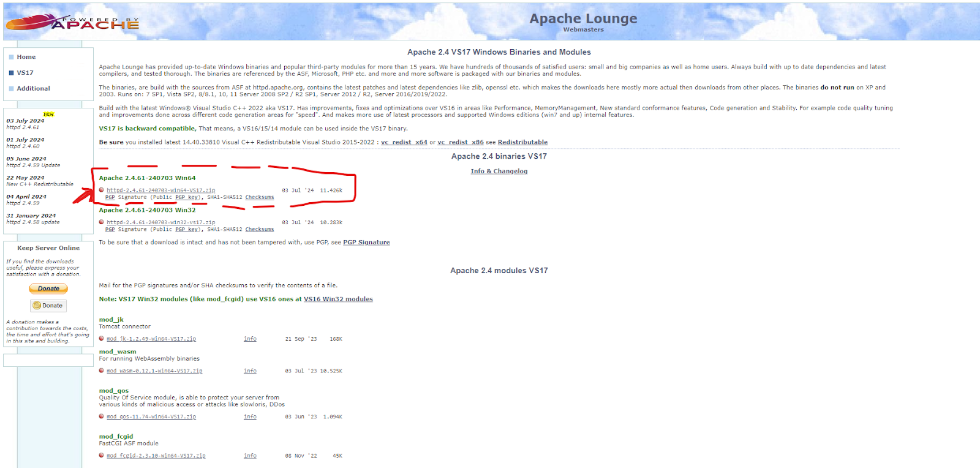Open PGP link under Win32 download
Screen dimensions: 980x468
tap(110, 229)
